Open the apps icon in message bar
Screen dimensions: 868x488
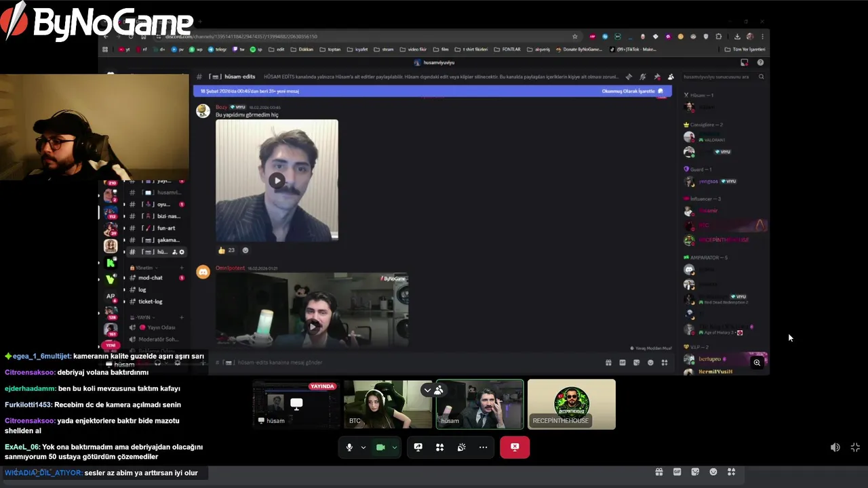coord(665,363)
